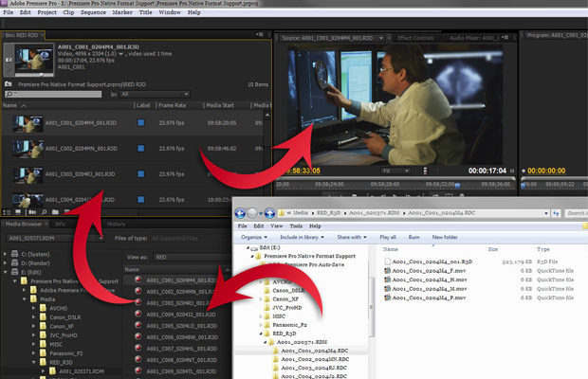Click the Project panel search field
The image size is (588, 379).
coord(53,94)
